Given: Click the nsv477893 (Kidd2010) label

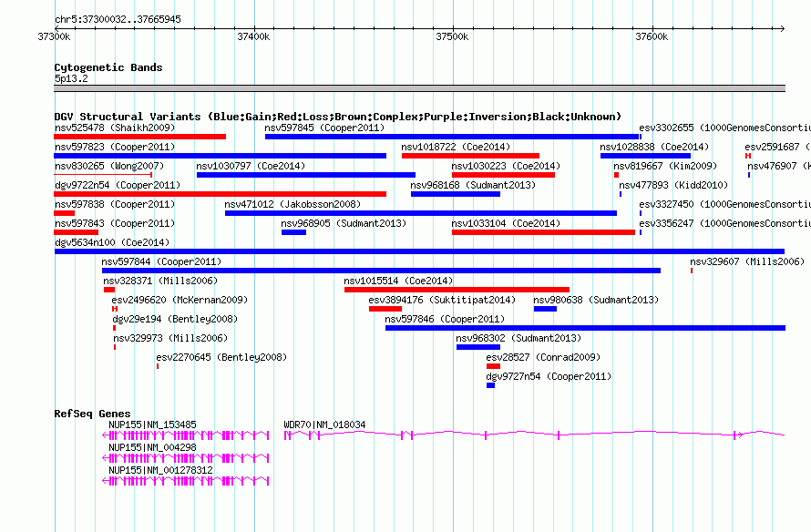Looking at the screenshot, I should pyautogui.click(x=673, y=185).
